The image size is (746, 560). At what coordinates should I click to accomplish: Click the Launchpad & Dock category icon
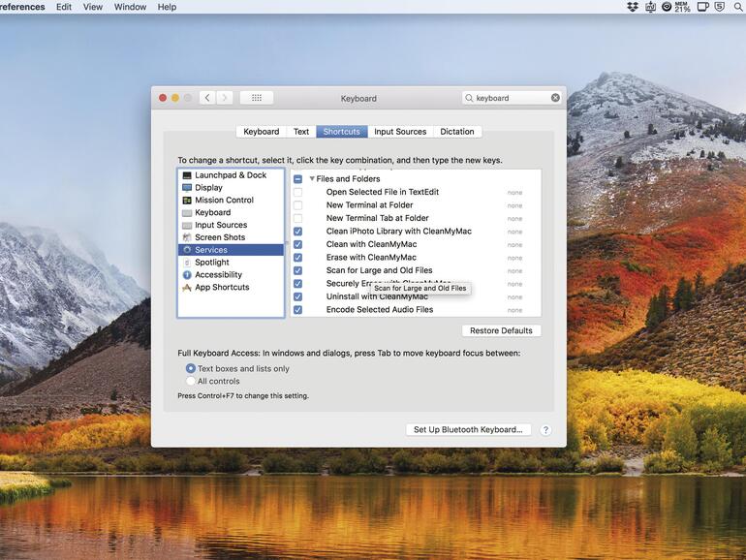click(x=187, y=175)
